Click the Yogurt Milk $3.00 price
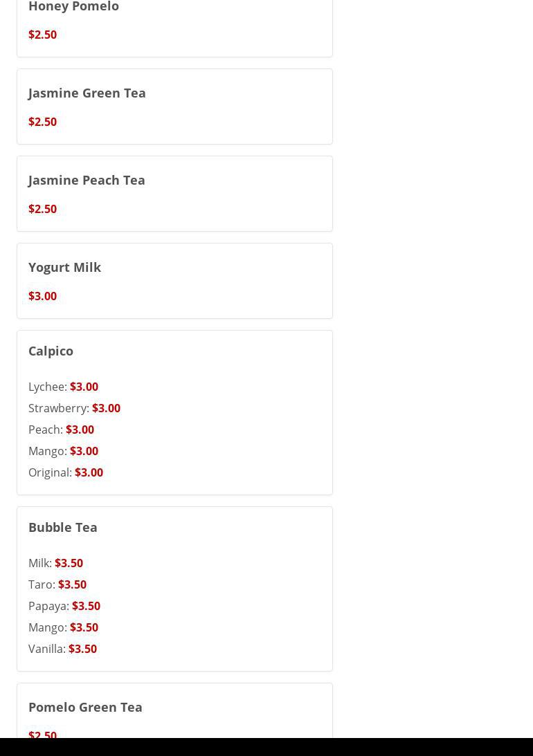Screen dimensions: 533x756 [x=42, y=296]
